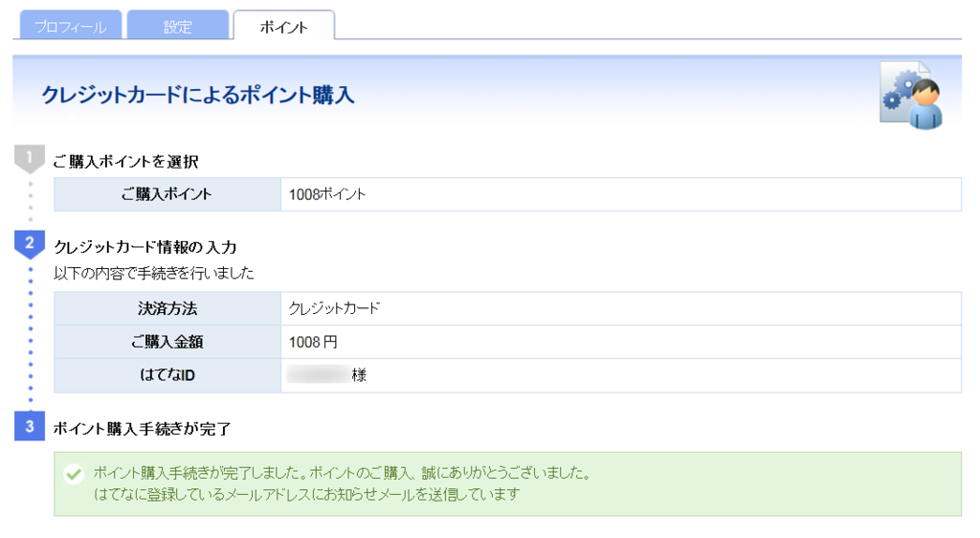
Task: Click the user settings gear icon
Action: [911, 96]
